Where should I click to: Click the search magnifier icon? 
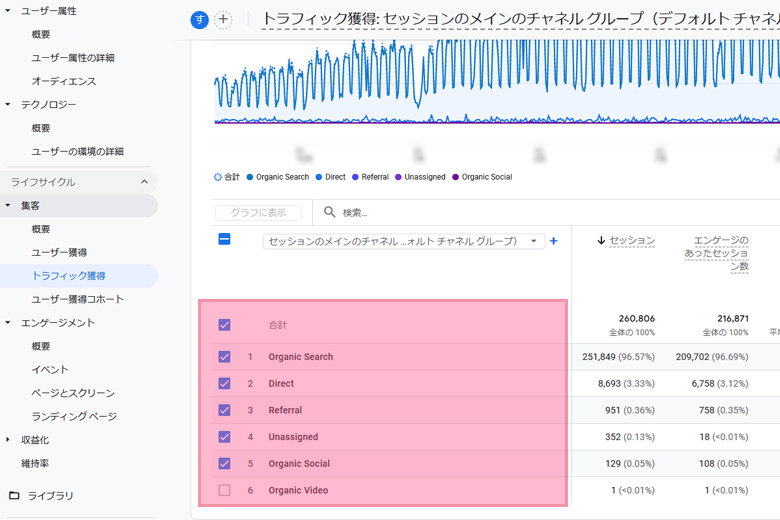pyautogui.click(x=329, y=212)
